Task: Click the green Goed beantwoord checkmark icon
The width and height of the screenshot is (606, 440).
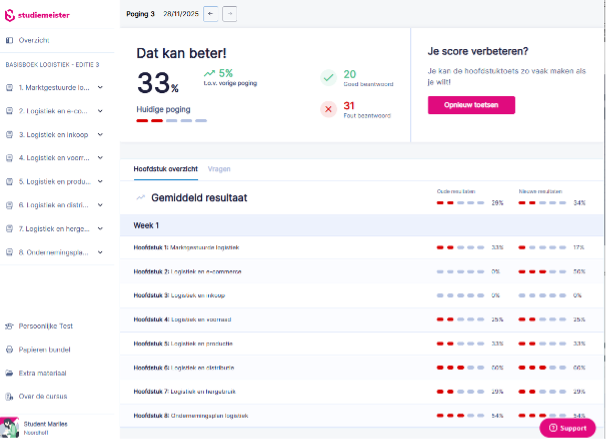Action: 328,77
